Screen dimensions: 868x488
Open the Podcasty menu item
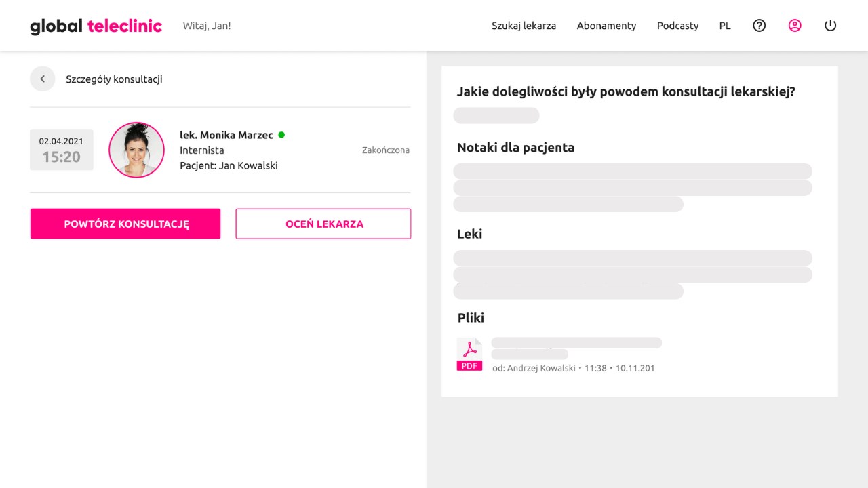[677, 26]
